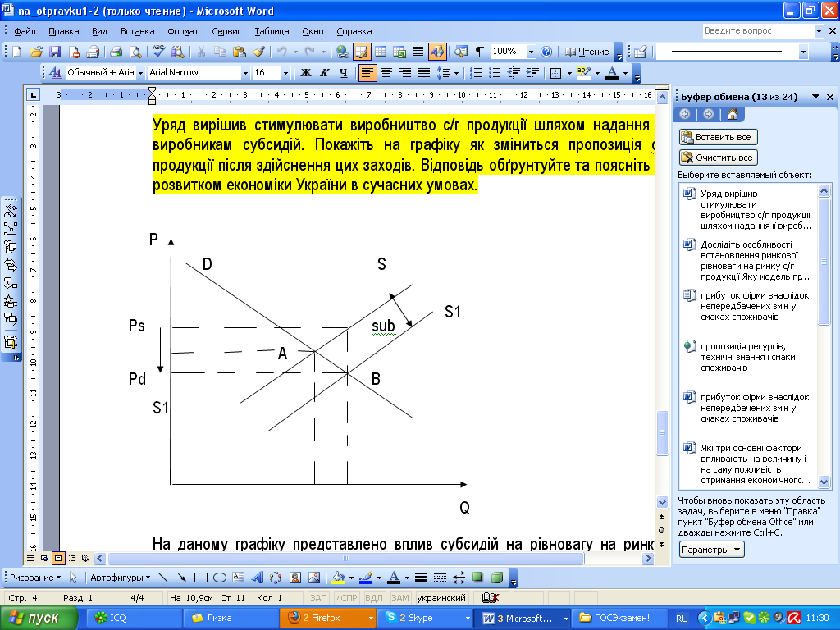Open the 100% zoom dropdown

(x=531, y=52)
